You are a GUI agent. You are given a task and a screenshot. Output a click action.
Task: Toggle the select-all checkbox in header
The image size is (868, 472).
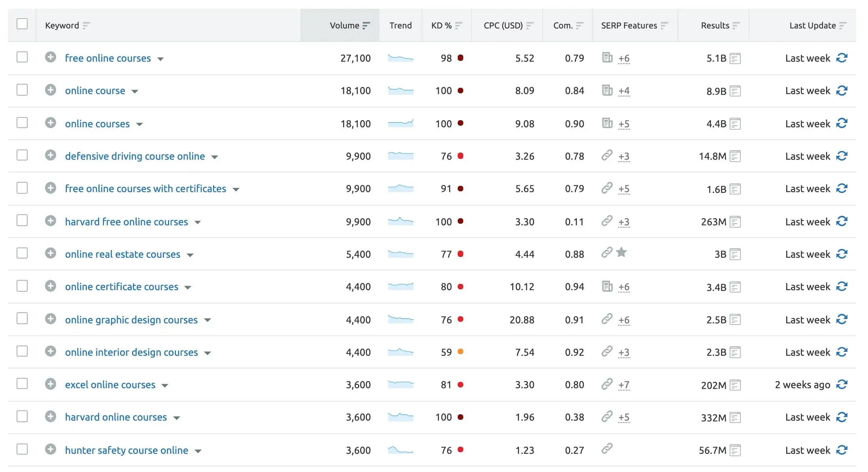pyautogui.click(x=22, y=24)
